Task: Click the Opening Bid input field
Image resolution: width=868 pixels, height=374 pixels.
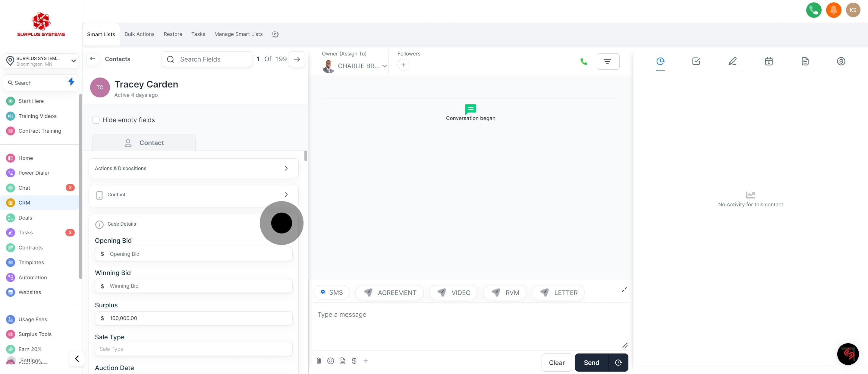Action: tap(199, 254)
